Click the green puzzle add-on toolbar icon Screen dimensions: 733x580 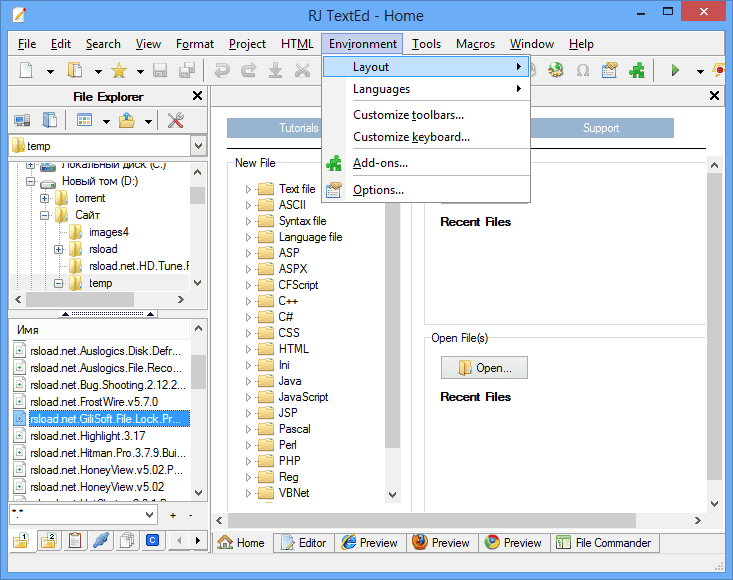(636, 71)
